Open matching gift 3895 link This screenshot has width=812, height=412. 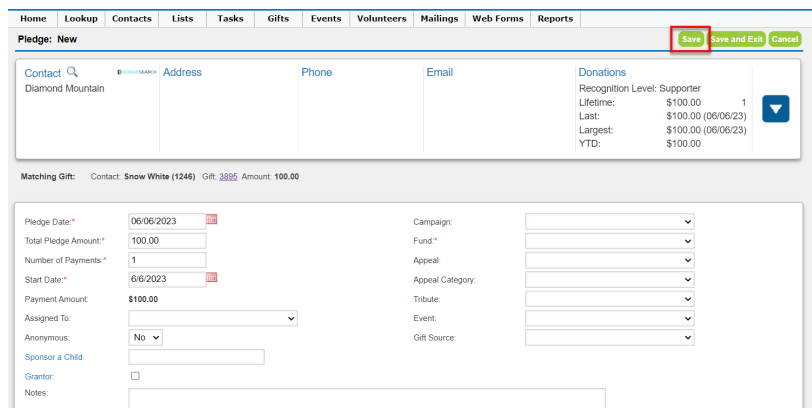point(228,176)
